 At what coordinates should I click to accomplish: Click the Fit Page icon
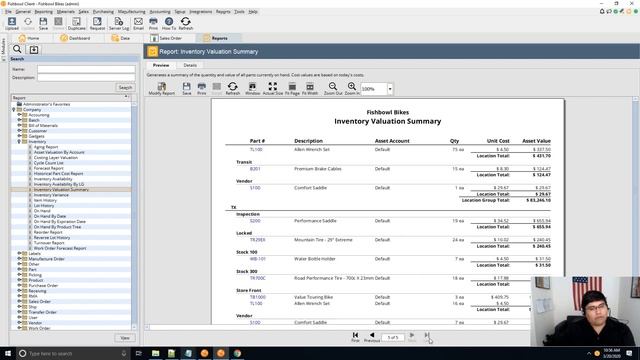click(x=292, y=89)
